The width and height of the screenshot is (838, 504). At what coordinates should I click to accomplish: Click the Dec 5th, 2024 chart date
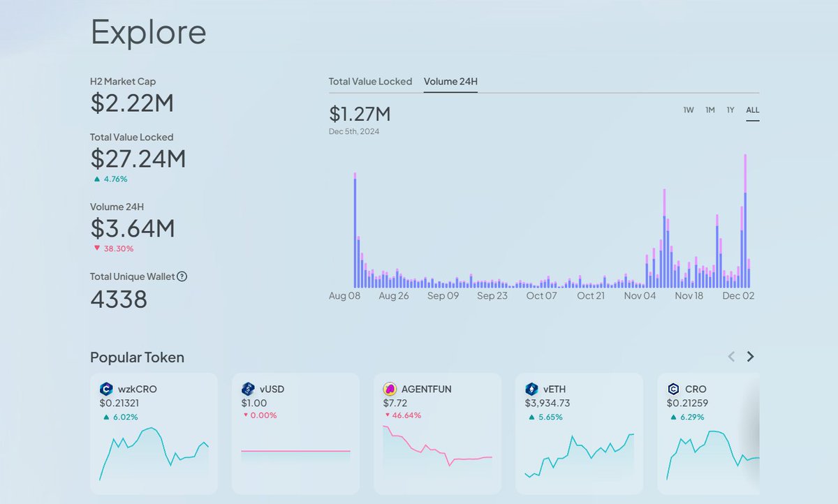point(354,131)
